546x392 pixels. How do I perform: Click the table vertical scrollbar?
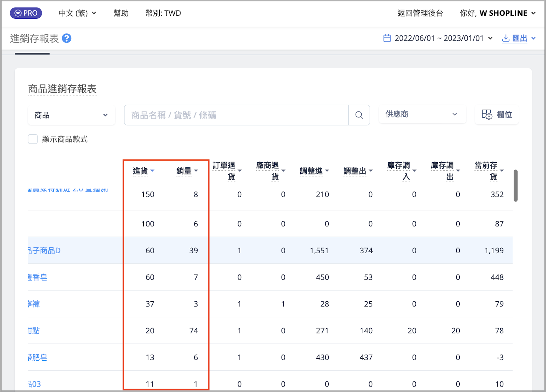tap(516, 185)
